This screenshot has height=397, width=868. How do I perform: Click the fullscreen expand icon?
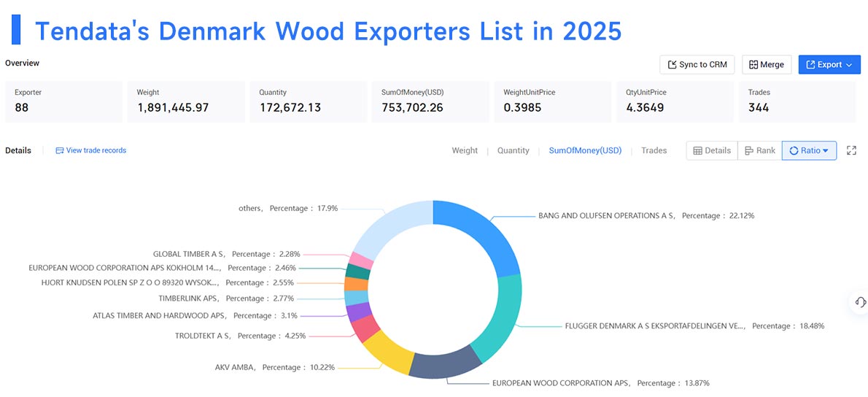851,150
